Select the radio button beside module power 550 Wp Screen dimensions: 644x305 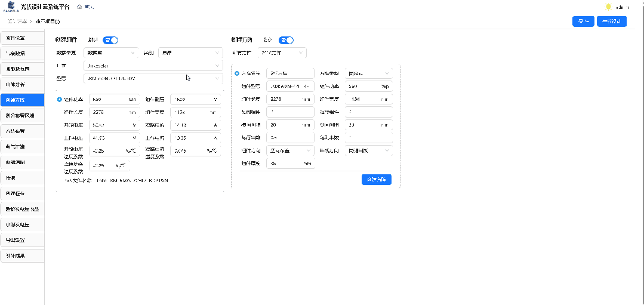(60, 100)
